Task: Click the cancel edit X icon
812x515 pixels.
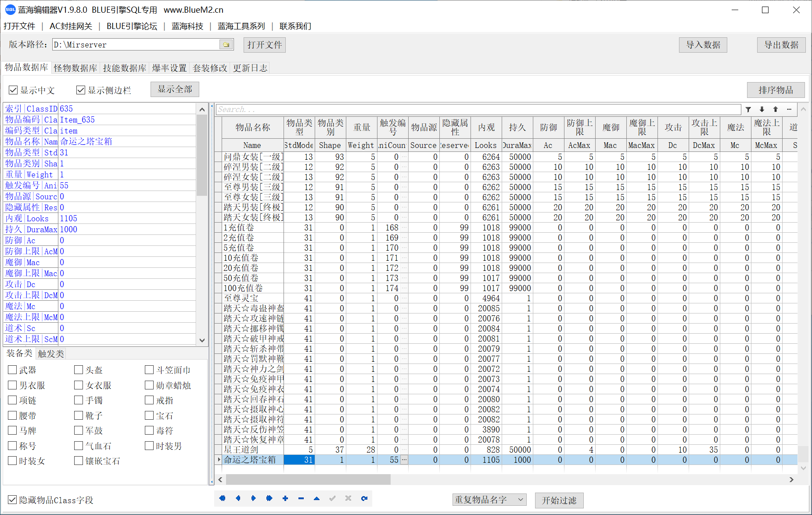Action: click(349, 498)
